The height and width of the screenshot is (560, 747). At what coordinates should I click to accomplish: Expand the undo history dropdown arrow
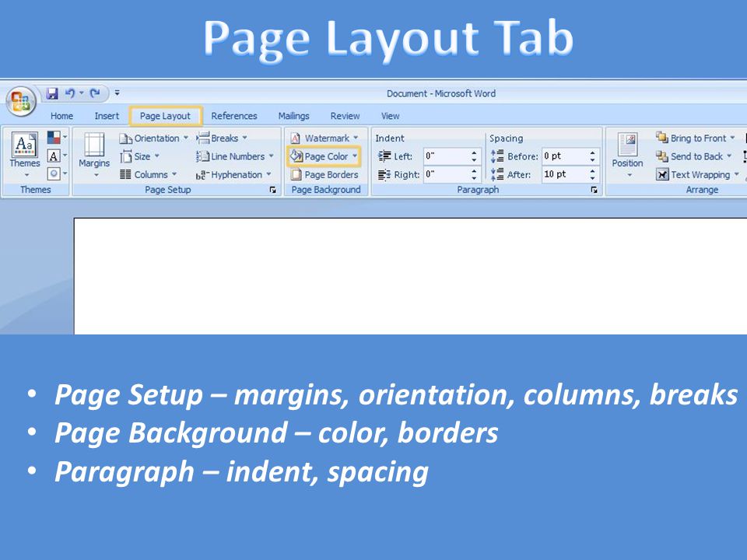[x=82, y=93]
